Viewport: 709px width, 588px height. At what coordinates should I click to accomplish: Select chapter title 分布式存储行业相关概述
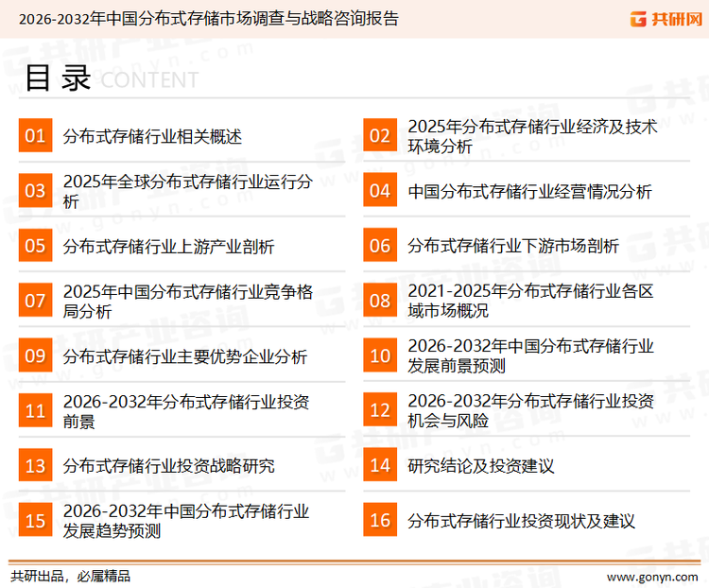click(x=152, y=136)
